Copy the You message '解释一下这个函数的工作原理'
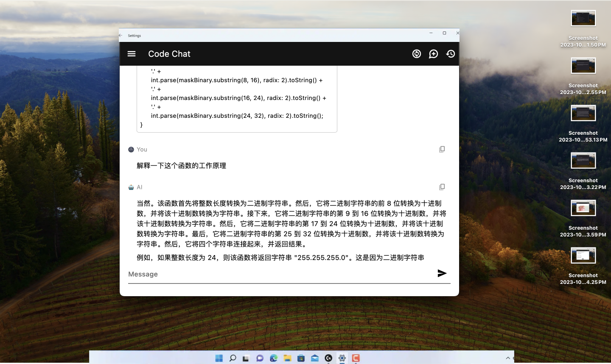Screen dimensions: 611x364 (x=442, y=149)
